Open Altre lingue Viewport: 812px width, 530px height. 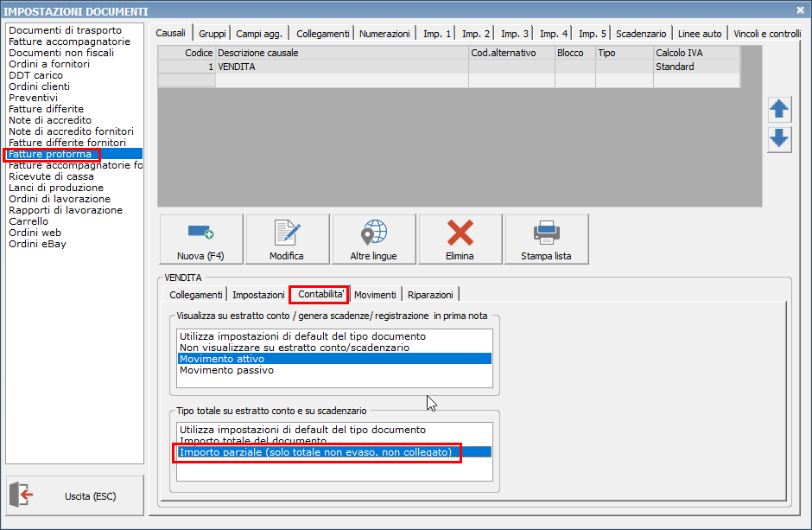[x=374, y=239]
